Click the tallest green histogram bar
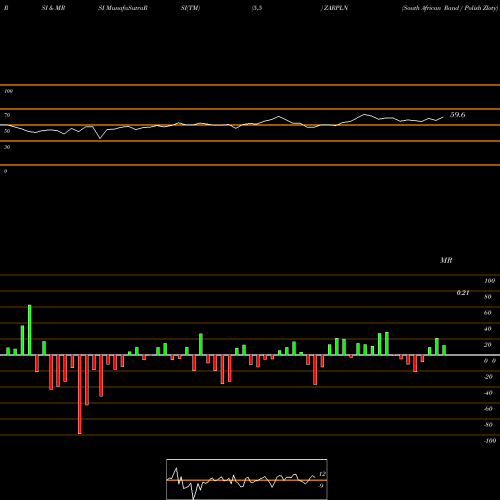Viewport: 500px width, 500px height. 30,330
